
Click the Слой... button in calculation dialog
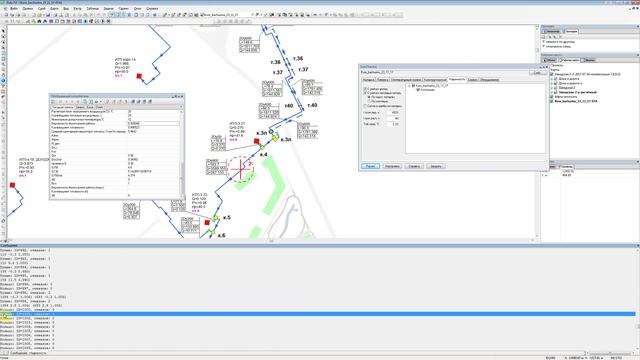[538, 73]
